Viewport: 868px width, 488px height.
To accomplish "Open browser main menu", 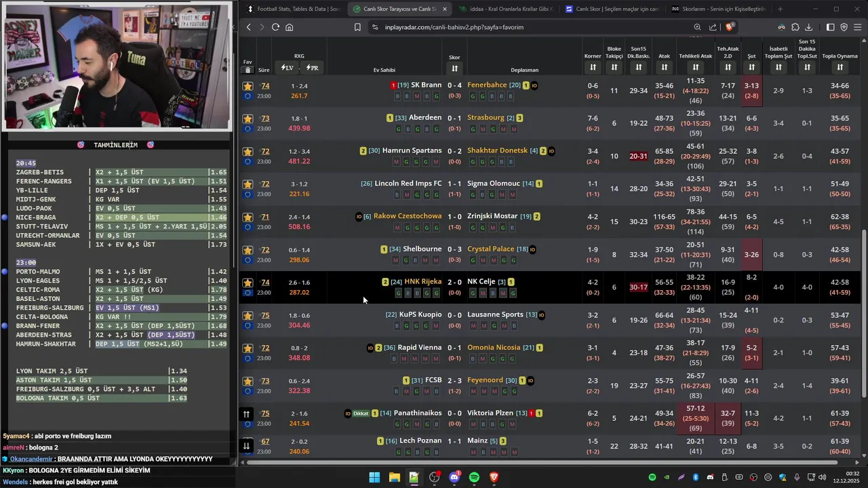I will click(x=858, y=27).
